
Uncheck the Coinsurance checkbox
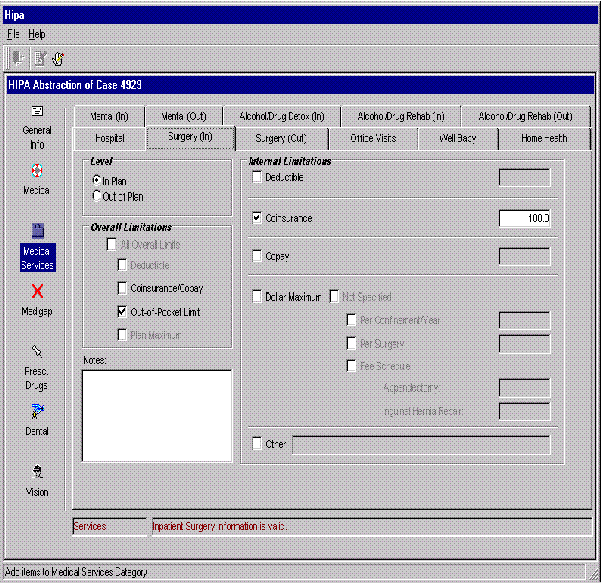coord(258,217)
